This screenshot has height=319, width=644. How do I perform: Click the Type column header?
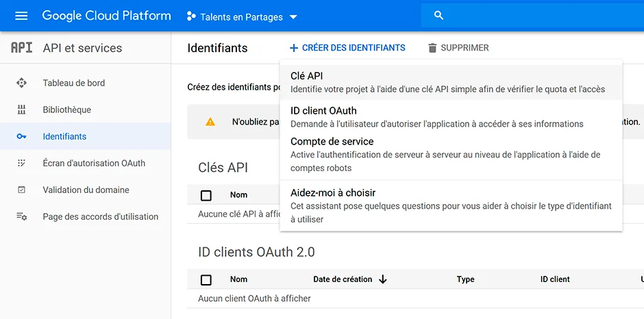(x=465, y=279)
